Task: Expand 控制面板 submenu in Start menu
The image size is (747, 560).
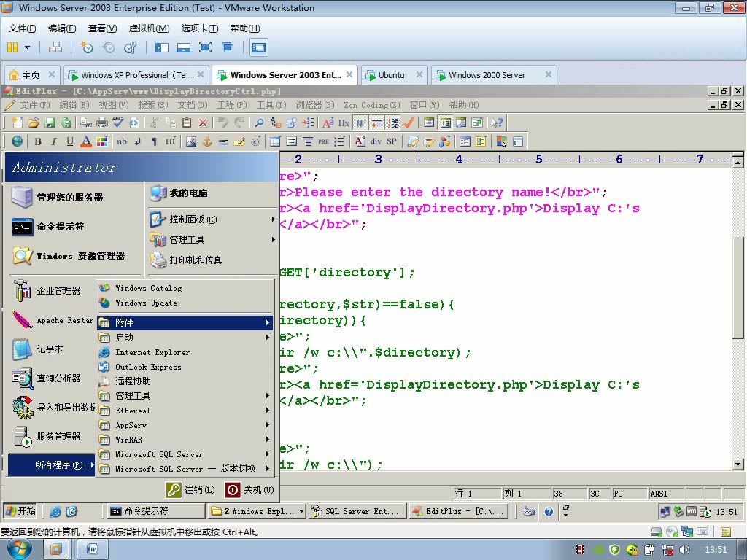Action: 212,219
